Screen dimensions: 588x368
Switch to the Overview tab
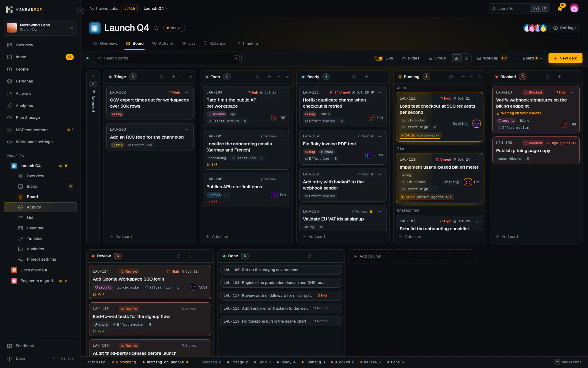click(x=105, y=44)
